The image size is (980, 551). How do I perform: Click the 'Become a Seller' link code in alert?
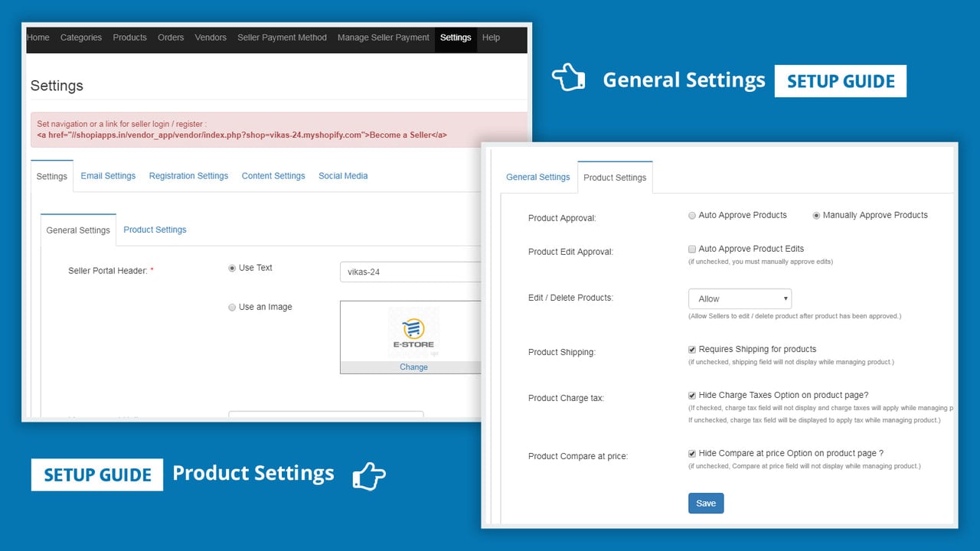[x=242, y=135]
